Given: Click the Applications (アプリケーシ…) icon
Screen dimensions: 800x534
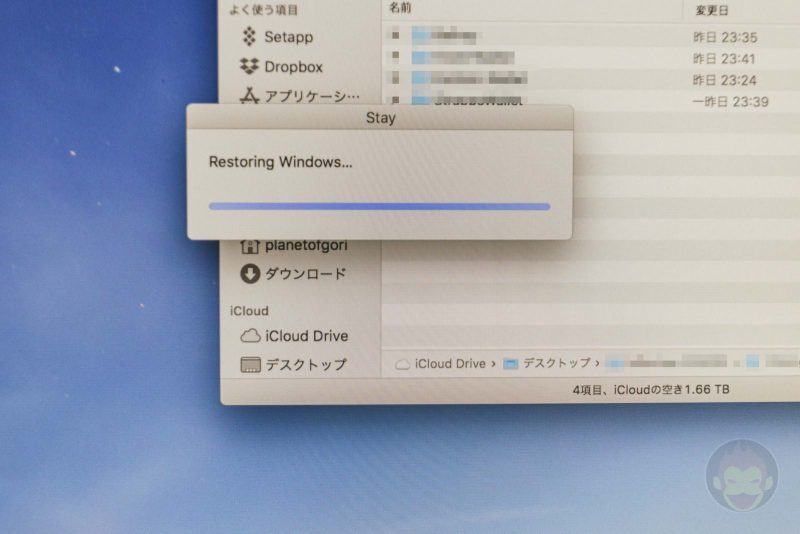Looking at the screenshot, I should (x=249, y=96).
